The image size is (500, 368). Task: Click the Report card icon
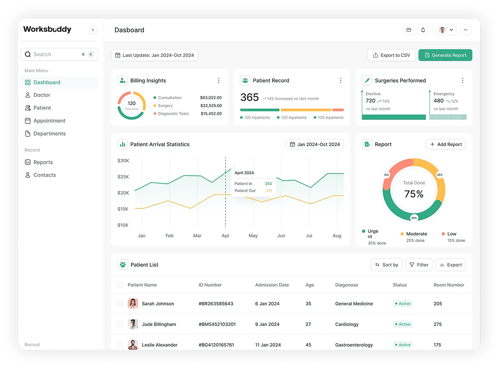point(367,144)
